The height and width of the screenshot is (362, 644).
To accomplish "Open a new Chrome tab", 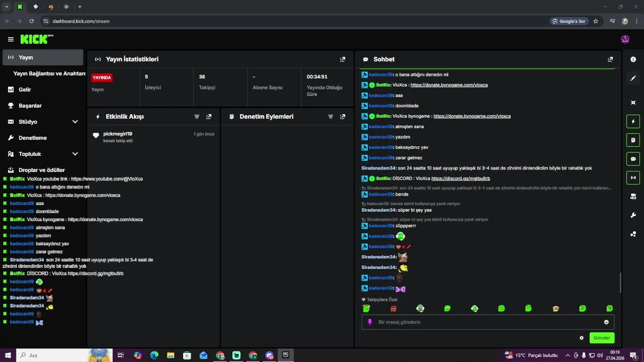I will pyautogui.click(x=79, y=7).
